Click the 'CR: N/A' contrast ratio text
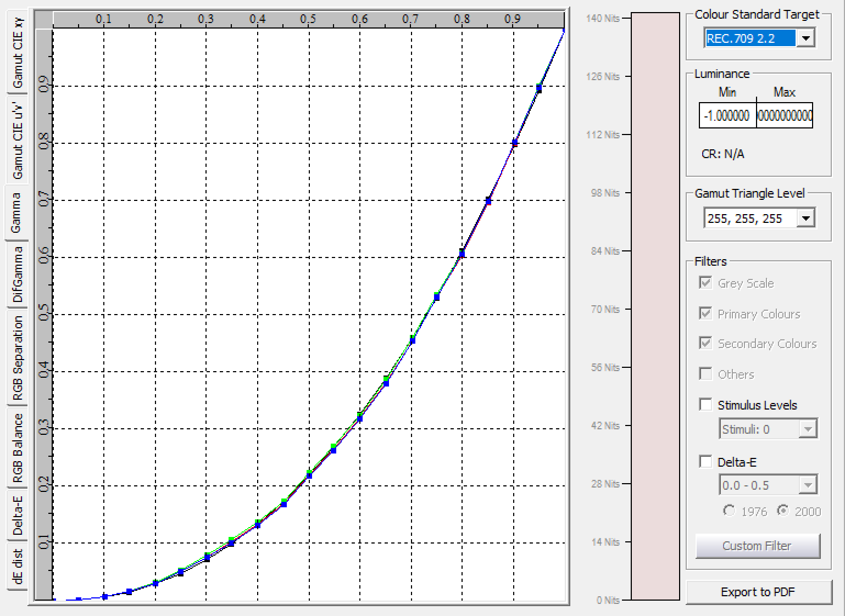845x616 pixels. tap(722, 154)
